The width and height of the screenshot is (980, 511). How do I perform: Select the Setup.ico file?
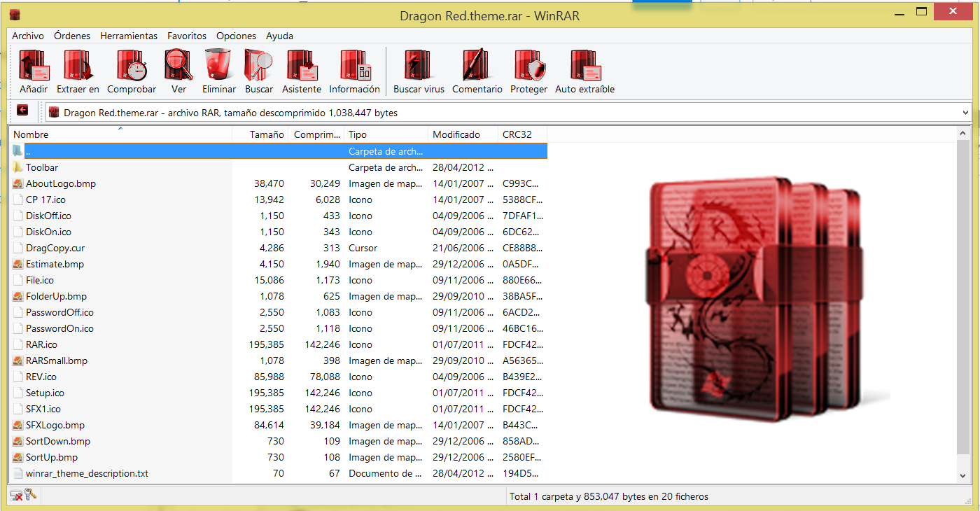coord(45,393)
